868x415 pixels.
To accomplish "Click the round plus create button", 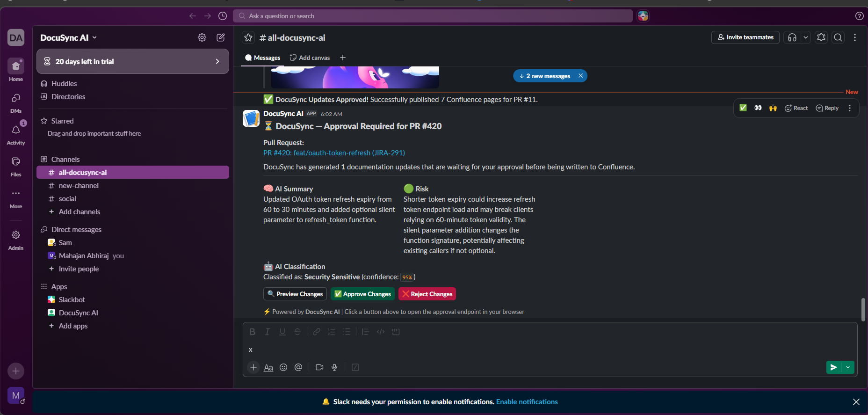I will tap(16, 371).
